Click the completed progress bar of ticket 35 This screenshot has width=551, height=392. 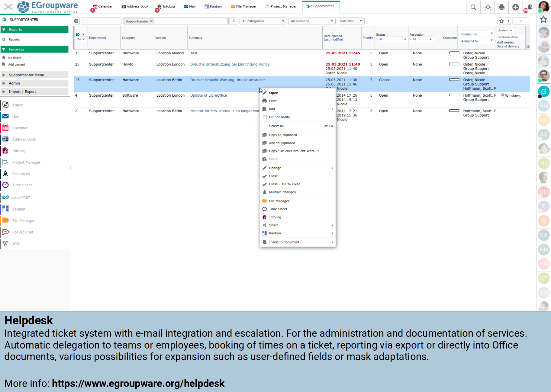point(454,53)
